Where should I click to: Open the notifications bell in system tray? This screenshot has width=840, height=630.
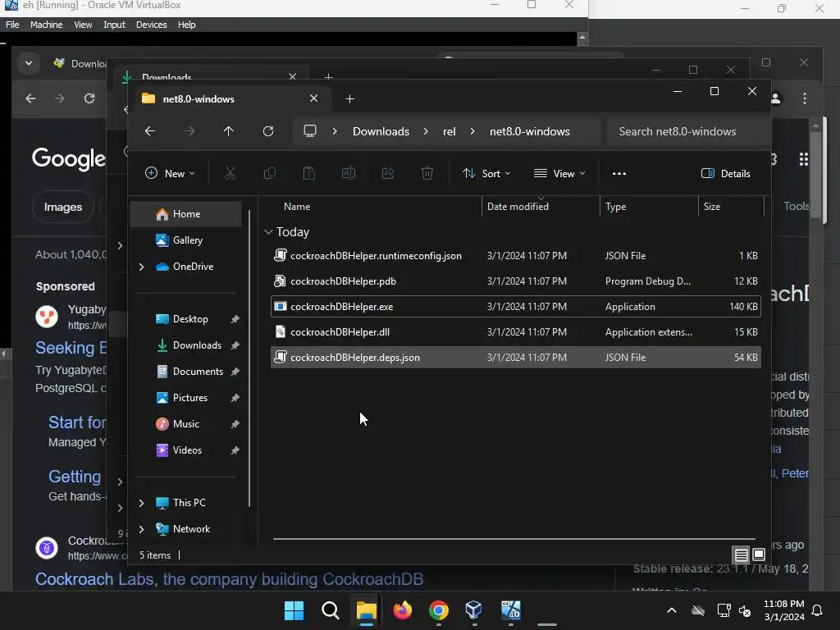[818, 610]
